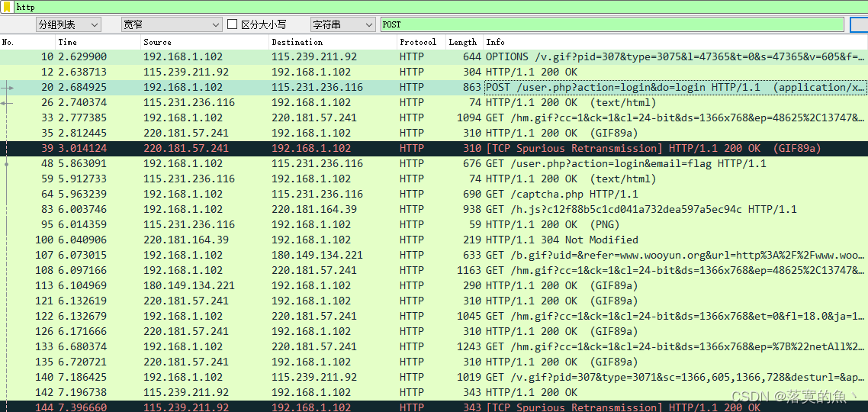868x412 pixels.
Task: Open the 分组列表 search-in dropdown
Action: click(x=69, y=24)
